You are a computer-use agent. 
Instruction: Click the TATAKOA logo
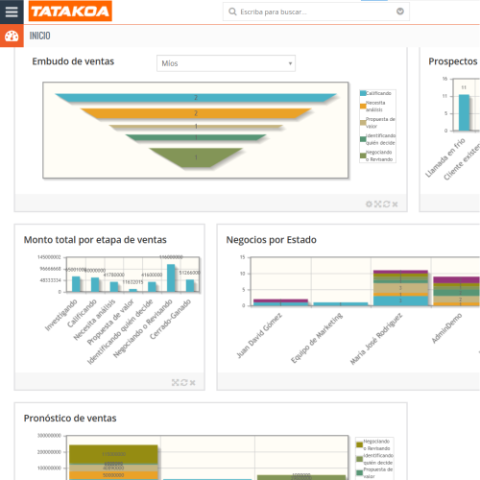(x=70, y=11)
